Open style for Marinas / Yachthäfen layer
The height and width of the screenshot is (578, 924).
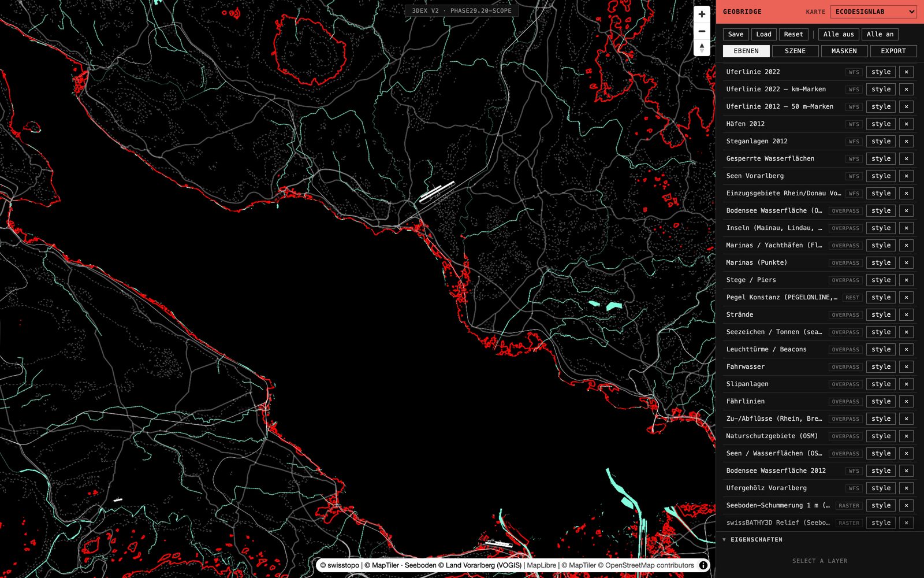881,245
